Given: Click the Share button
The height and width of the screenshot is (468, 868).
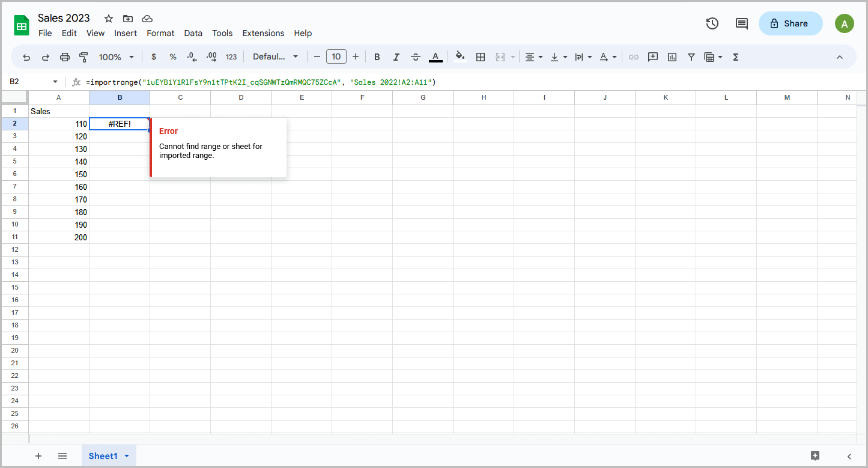Looking at the screenshot, I should (x=790, y=23).
